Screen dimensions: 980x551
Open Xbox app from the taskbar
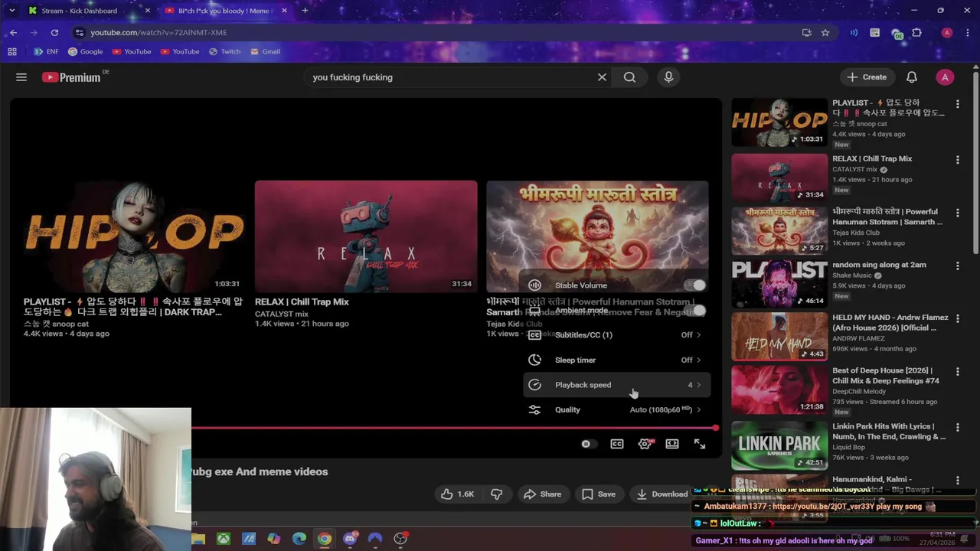[223, 539]
